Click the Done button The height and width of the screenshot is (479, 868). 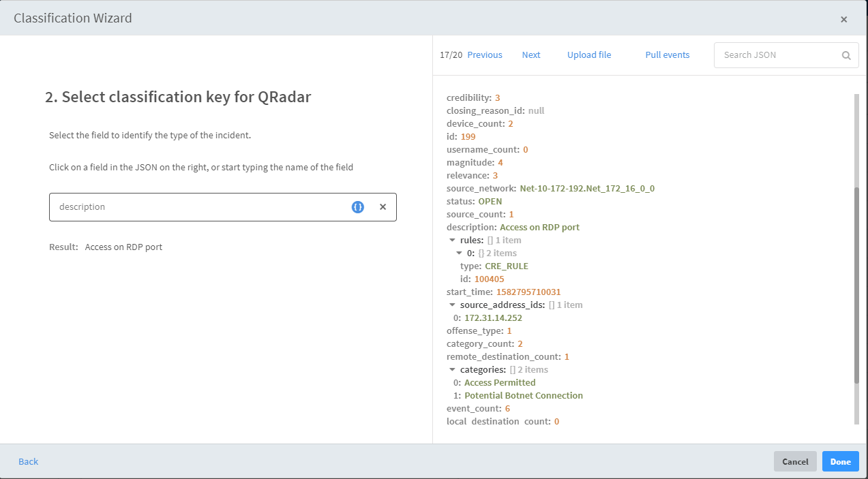tap(840, 461)
